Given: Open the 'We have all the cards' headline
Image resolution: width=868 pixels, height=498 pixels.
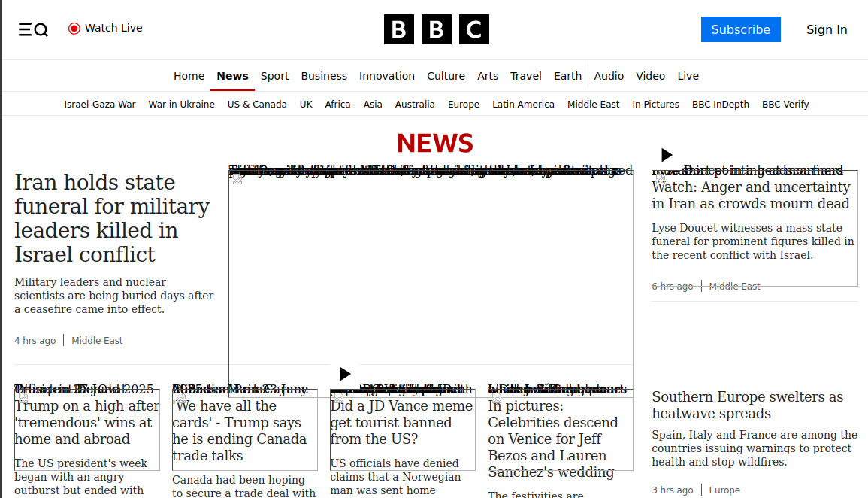Looking at the screenshot, I should coord(239,431).
